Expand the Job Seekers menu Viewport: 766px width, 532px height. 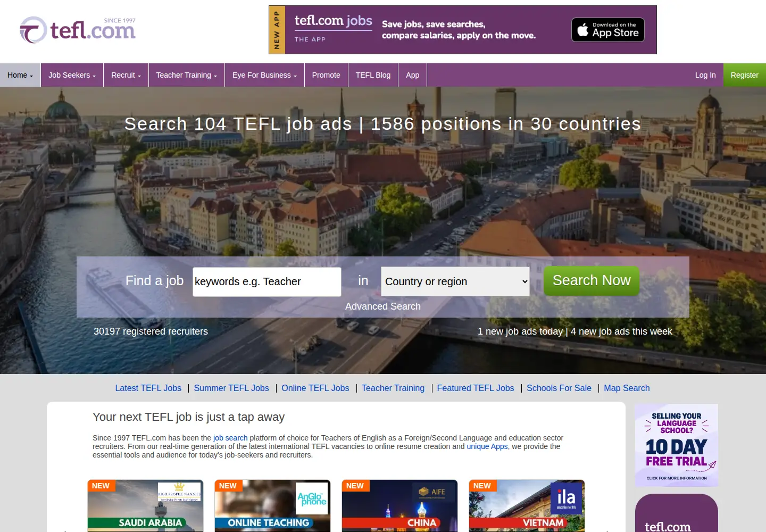pyautogui.click(x=72, y=75)
